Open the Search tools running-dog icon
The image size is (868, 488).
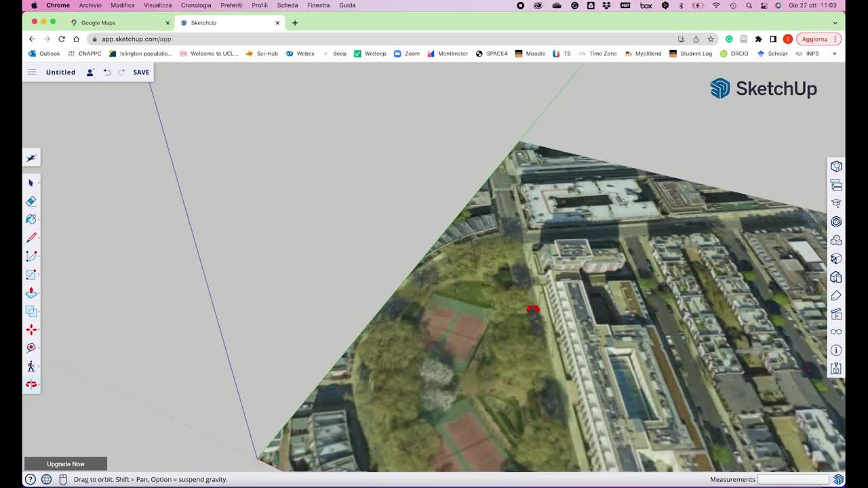point(31,158)
